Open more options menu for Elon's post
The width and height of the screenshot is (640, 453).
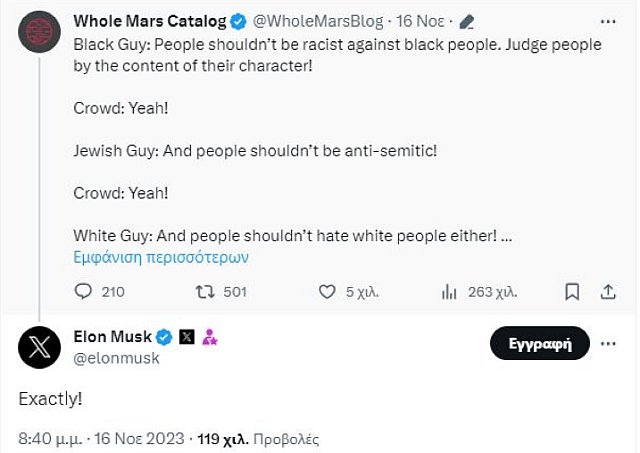pos(608,345)
